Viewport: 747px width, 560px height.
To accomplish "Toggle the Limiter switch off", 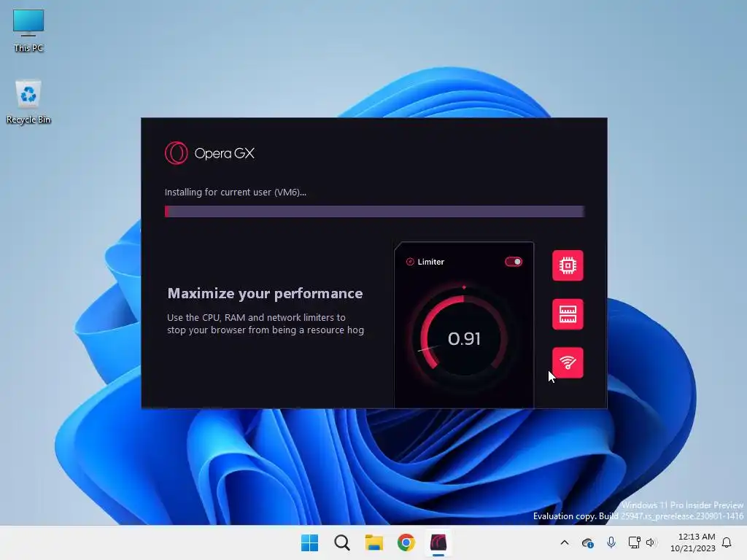I will (x=514, y=262).
